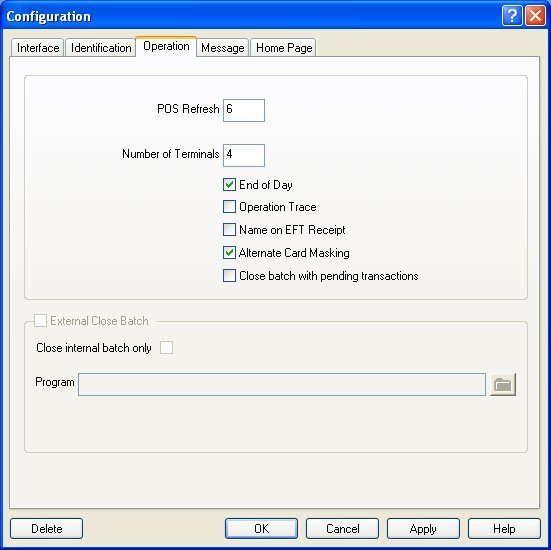Switch to the Interface tab
The image size is (551, 550).
38,47
